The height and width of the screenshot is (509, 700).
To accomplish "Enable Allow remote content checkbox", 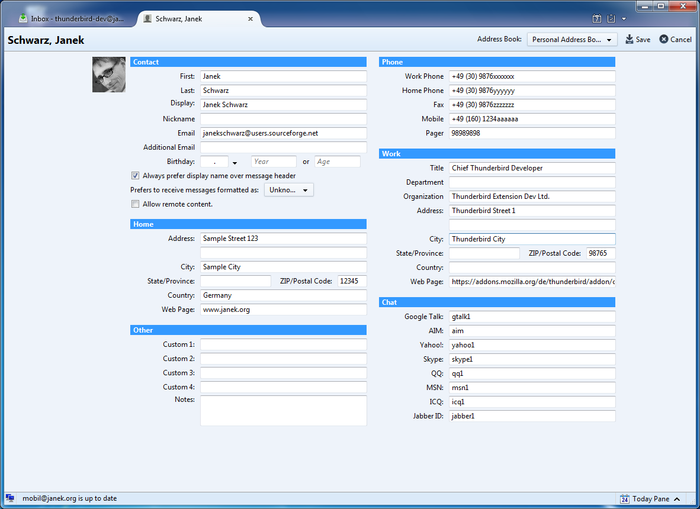I will [135, 204].
